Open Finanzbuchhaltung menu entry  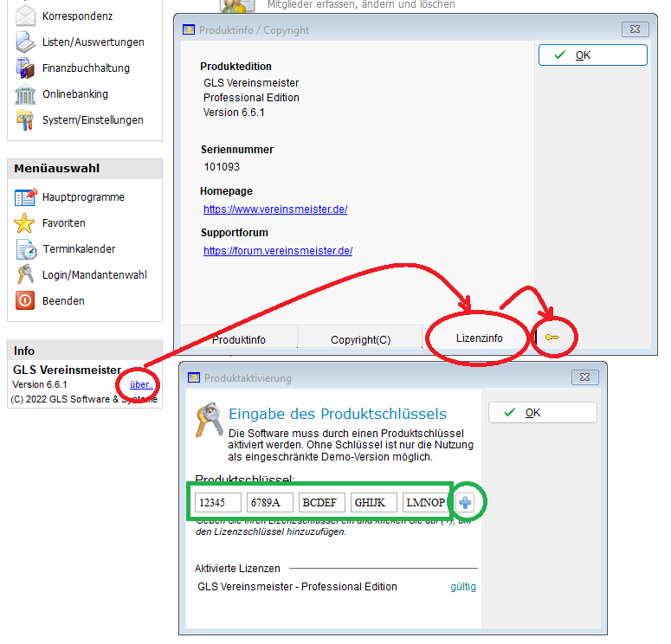[86, 68]
